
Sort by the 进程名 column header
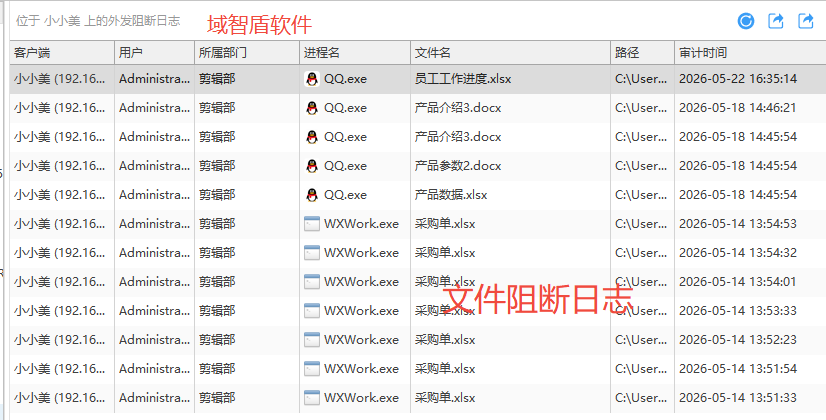(355, 53)
